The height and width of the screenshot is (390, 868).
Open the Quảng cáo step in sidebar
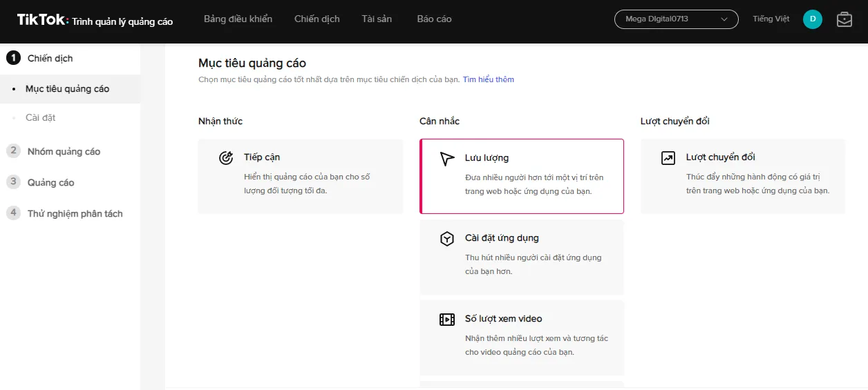pyautogui.click(x=50, y=183)
